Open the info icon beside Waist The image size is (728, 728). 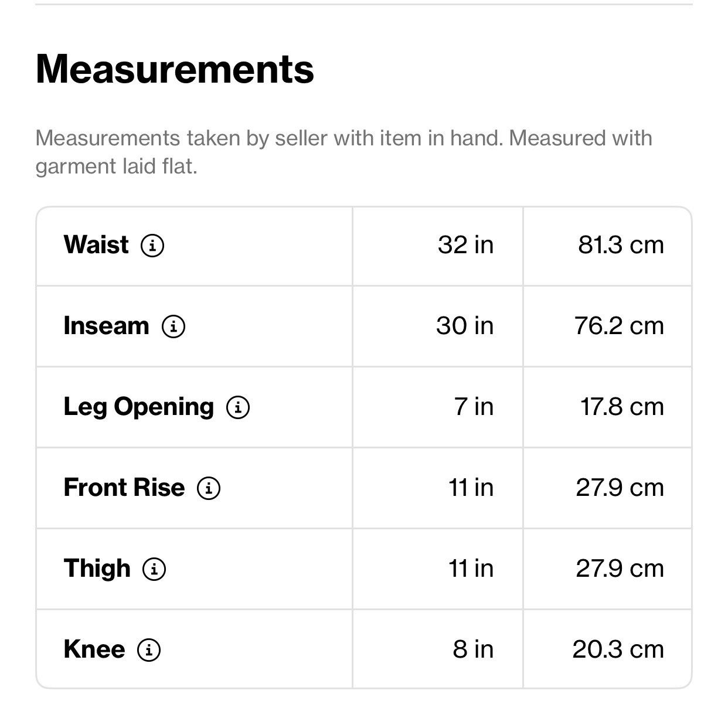pyautogui.click(x=152, y=245)
